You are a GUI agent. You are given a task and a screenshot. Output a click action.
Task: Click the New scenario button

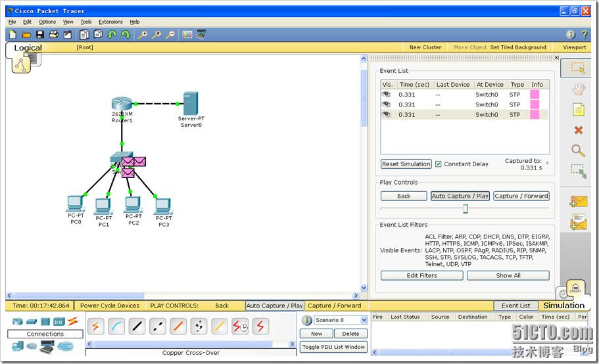coord(316,334)
